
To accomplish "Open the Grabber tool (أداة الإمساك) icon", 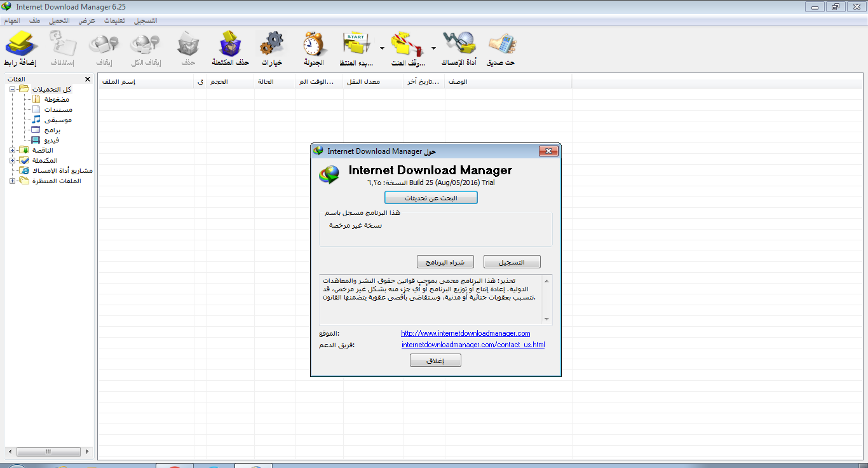I will point(459,45).
